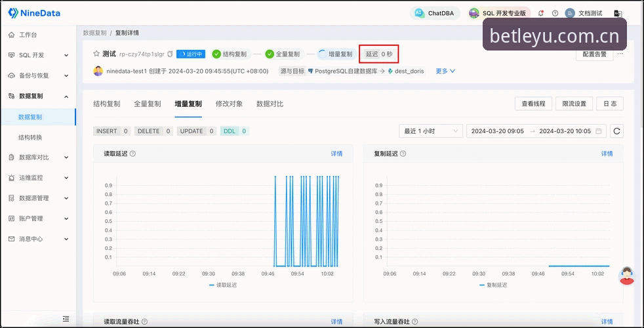This screenshot has width=644, height=328.
Task: Open 详情 for 写入流量吞吐 chart
Action: (607, 322)
